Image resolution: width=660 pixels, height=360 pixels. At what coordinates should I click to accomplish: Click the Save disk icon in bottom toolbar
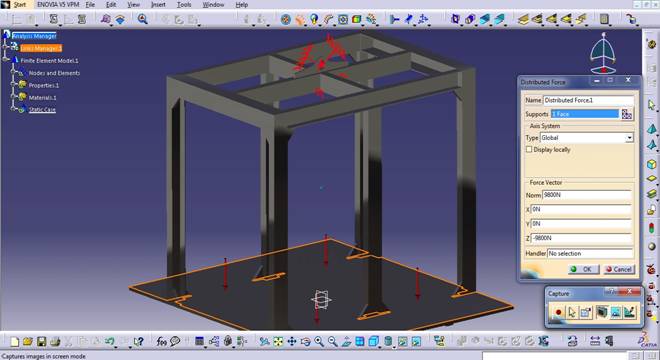click(41, 341)
